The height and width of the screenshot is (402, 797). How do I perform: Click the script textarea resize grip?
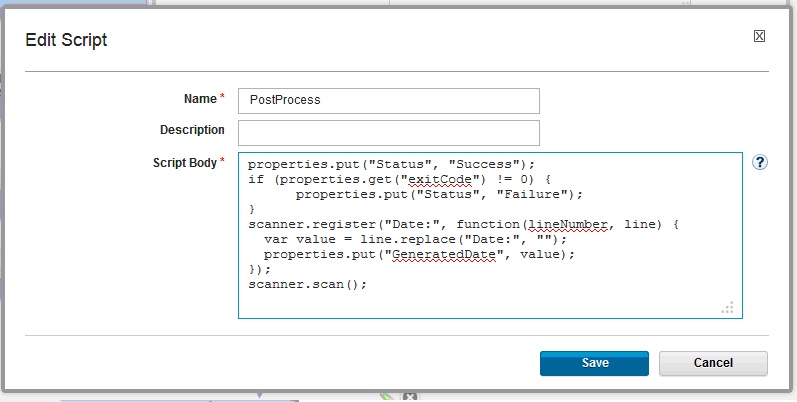click(x=727, y=307)
